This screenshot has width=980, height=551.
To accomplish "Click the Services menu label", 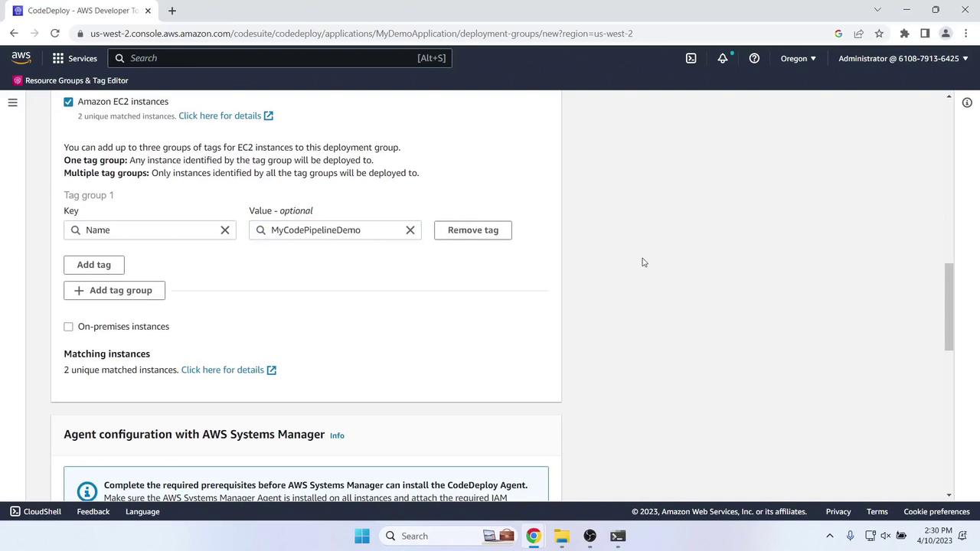I will [83, 59].
